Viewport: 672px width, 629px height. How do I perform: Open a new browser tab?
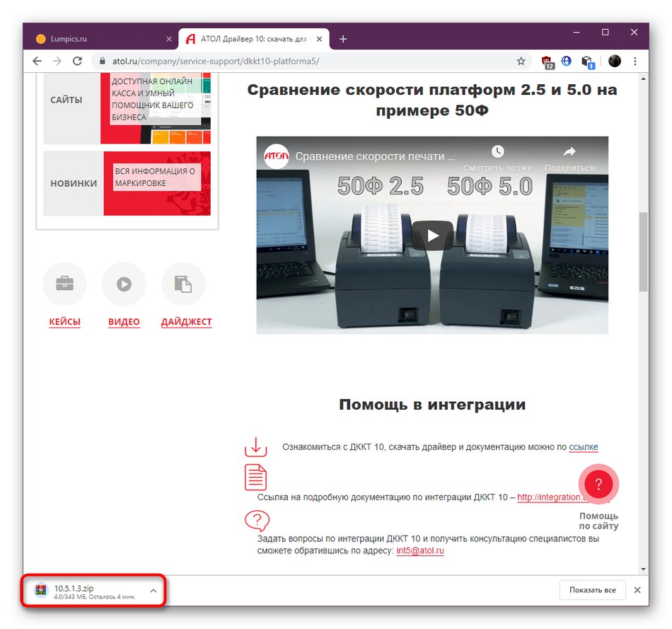point(343,39)
